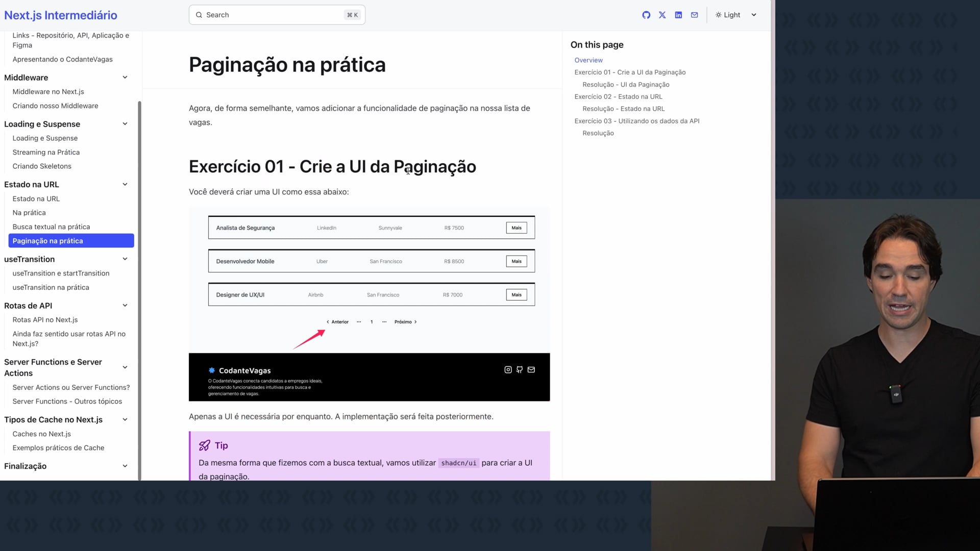Open the LinkedIn icon link
The image size is (980, 551).
click(x=678, y=15)
